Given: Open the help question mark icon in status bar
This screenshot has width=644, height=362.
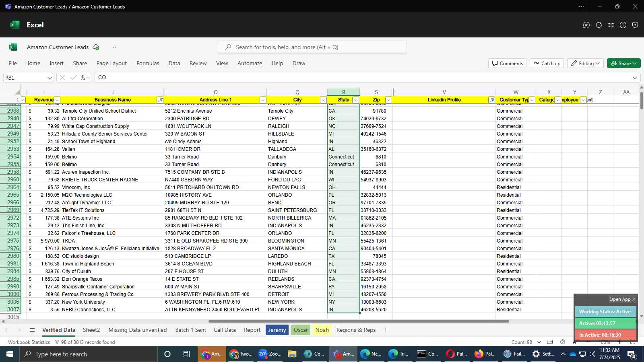Looking at the screenshot, I should [x=563, y=342].
